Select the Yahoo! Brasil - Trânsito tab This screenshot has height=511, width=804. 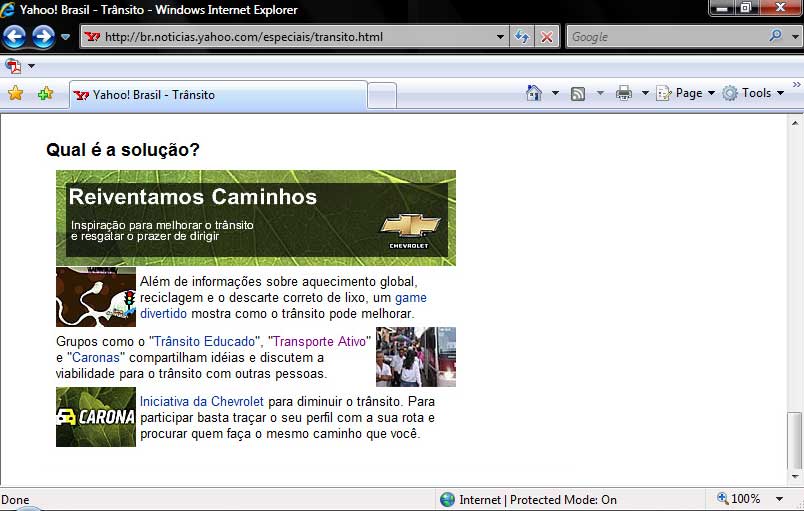[216, 95]
